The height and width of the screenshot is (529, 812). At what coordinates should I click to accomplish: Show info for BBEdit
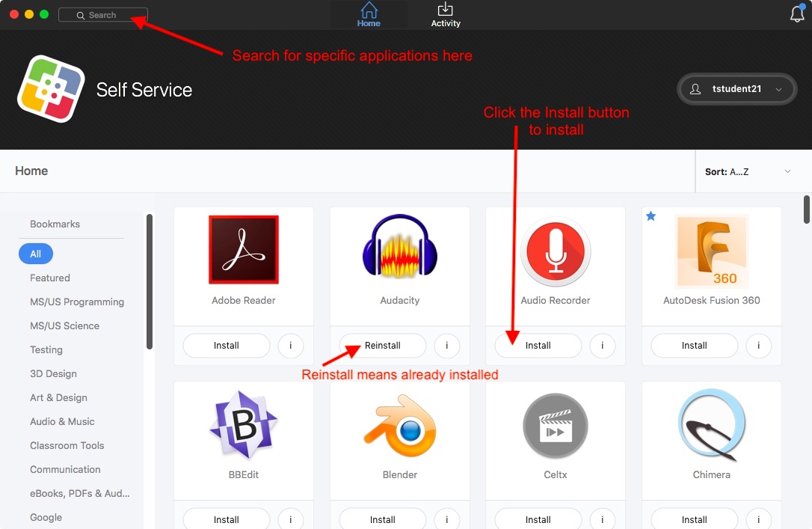[x=291, y=519]
